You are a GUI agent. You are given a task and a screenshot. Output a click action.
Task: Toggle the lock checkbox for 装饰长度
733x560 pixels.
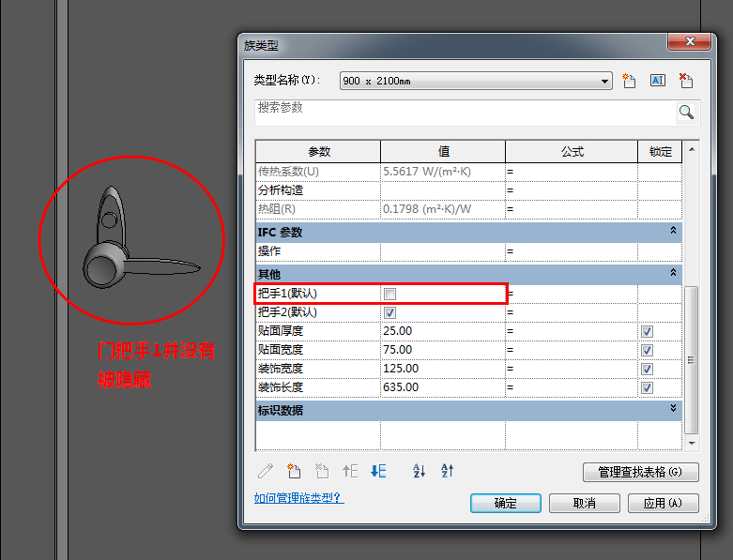[647, 387]
